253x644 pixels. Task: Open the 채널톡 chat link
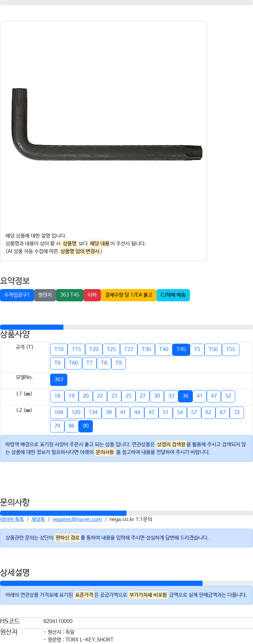tap(38, 519)
